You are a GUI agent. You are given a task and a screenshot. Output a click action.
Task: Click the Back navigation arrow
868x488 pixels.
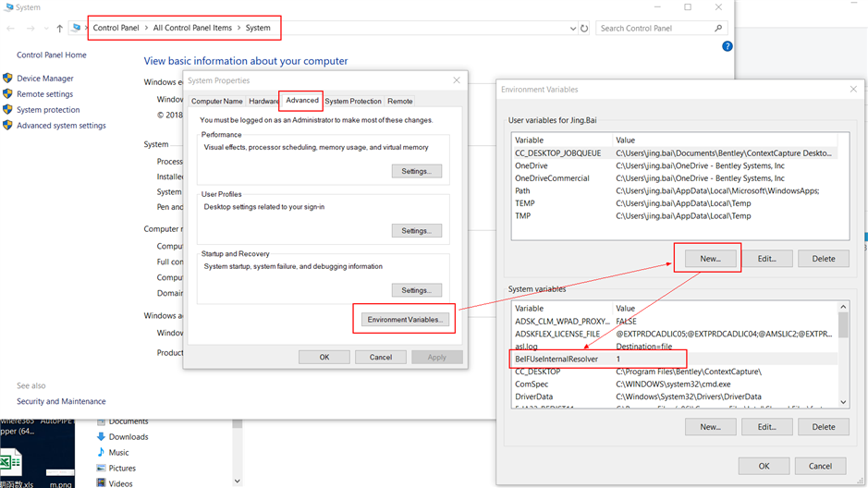tap(10, 29)
